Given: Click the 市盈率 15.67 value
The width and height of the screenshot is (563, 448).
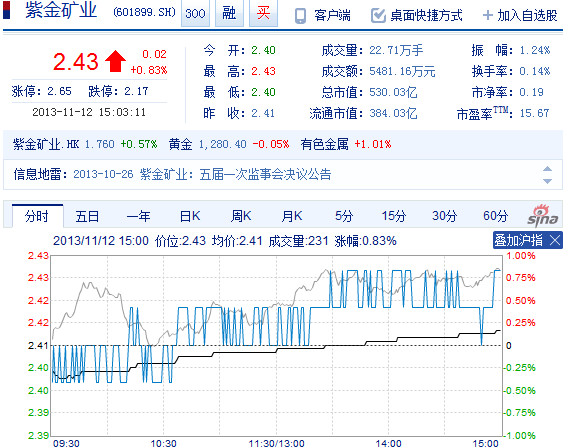Looking at the screenshot, I should [534, 113].
